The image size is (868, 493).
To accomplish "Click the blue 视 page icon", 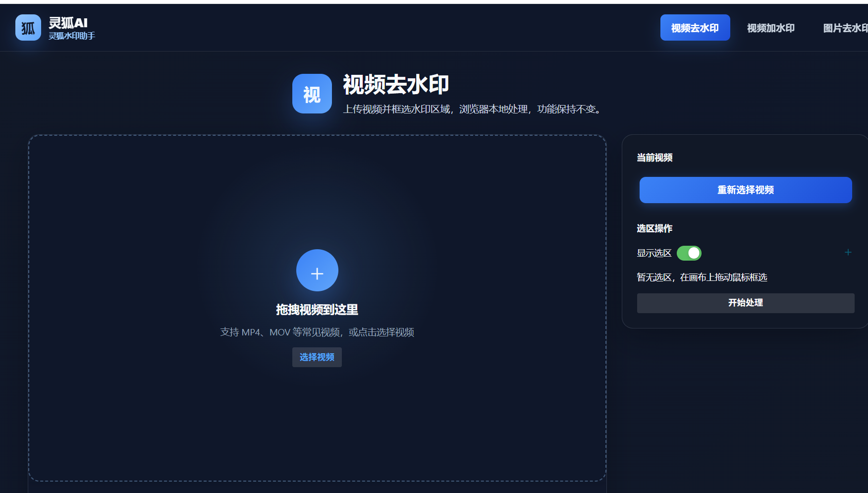I will pyautogui.click(x=312, y=94).
